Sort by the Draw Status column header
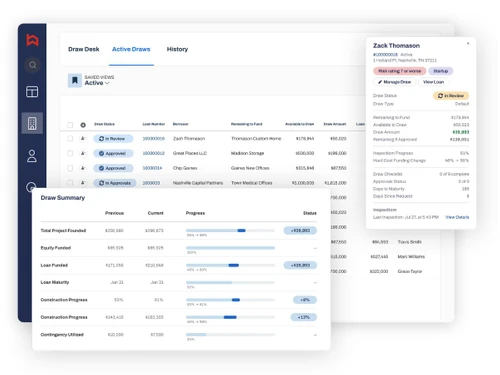Screen dimensions: 500x375 coord(104,124)
